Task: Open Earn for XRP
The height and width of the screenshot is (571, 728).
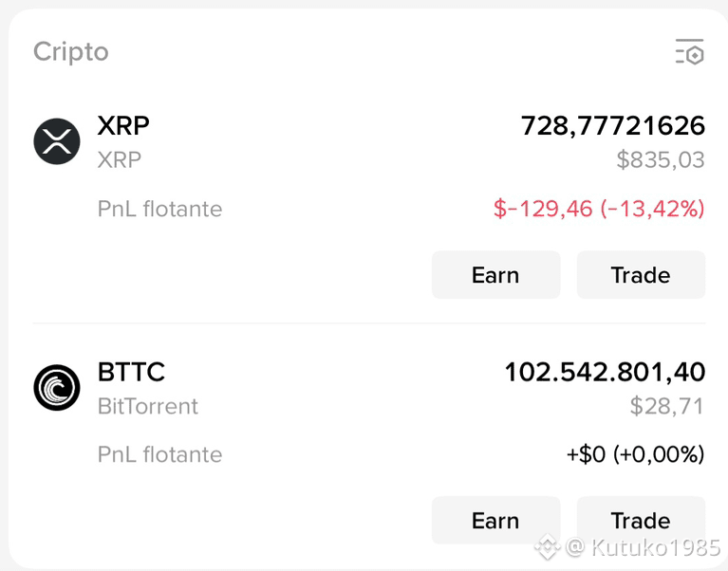Action: tap(495, 275)
